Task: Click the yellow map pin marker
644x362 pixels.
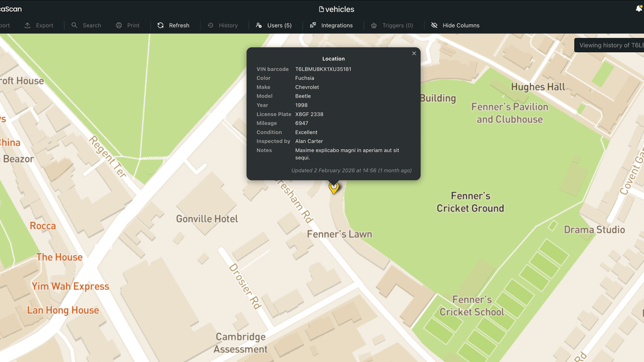Action: point(333,188)
